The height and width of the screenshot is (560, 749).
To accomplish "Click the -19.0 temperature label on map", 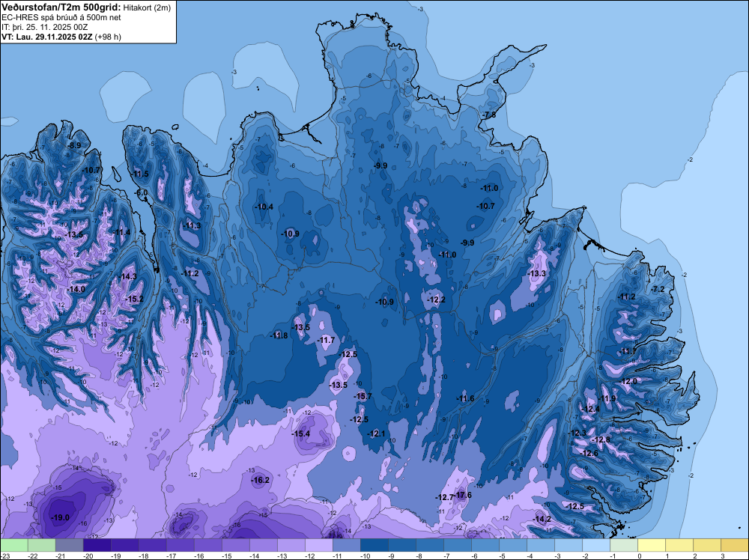I will [x=60, y=517].
